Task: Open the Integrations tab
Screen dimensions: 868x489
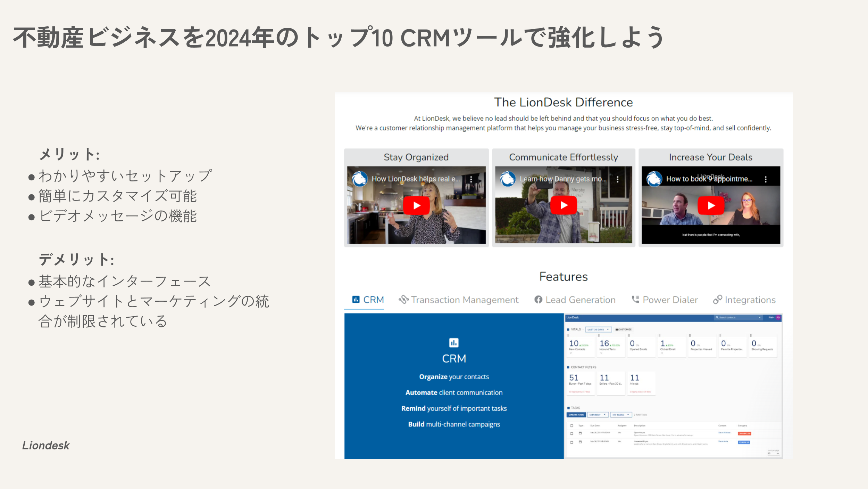Action: click(x=744, y=300)
